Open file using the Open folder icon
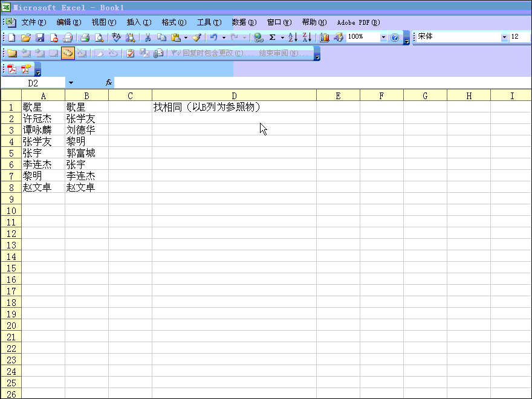 pyautogui.click(x=26, y=37)
